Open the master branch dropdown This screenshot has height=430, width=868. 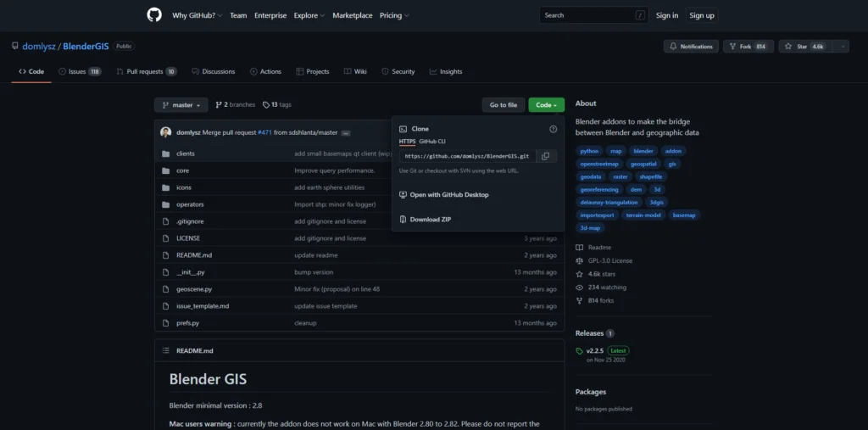click(181, 104)
